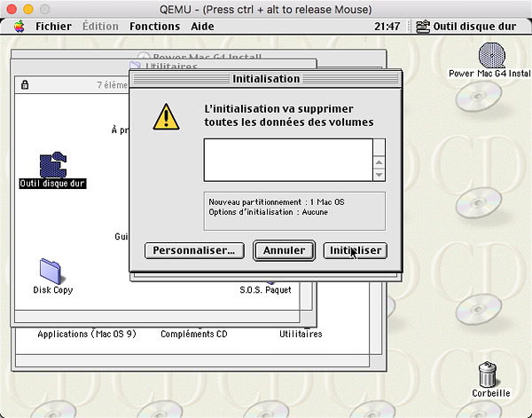Screen dimensions: 532x418
Task: Click the Corbeille label text
Action: click(x=491, y=393)
